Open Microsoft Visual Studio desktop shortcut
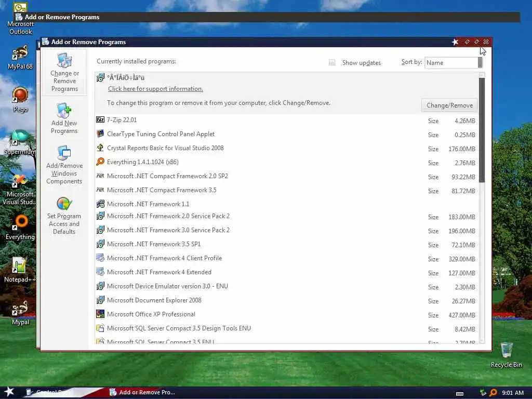This screenshot has width=532, height=399. tap(20, 189)
